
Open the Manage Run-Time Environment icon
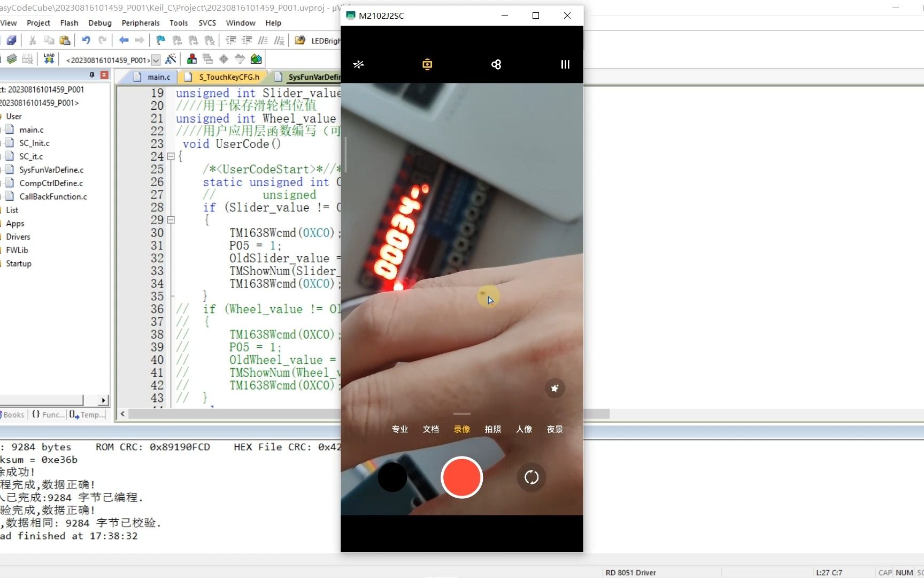[x=224, y=59]
